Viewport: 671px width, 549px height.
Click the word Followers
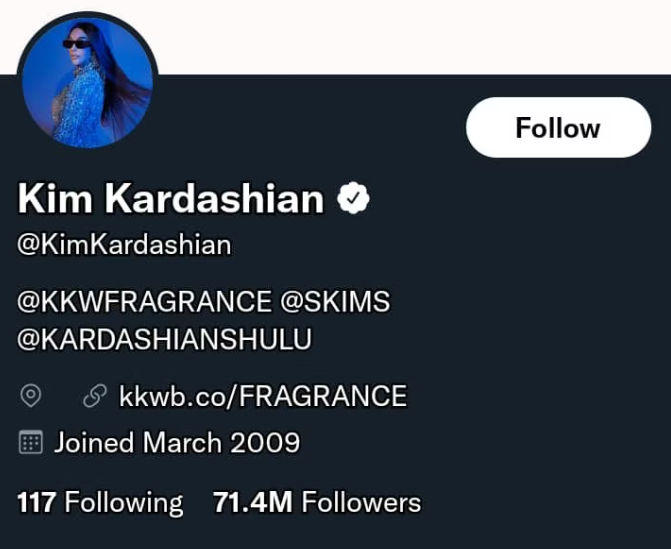361,502
